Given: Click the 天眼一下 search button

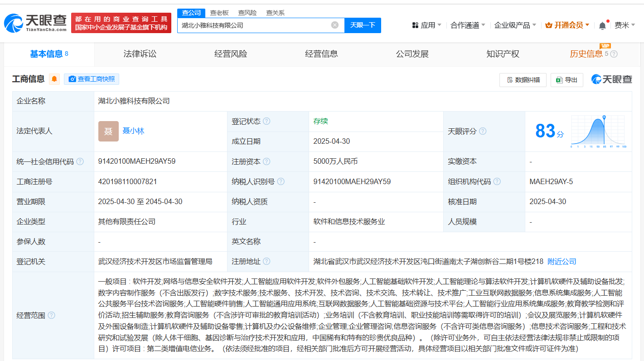Looking at the screenshot, I should click(363, 25).
